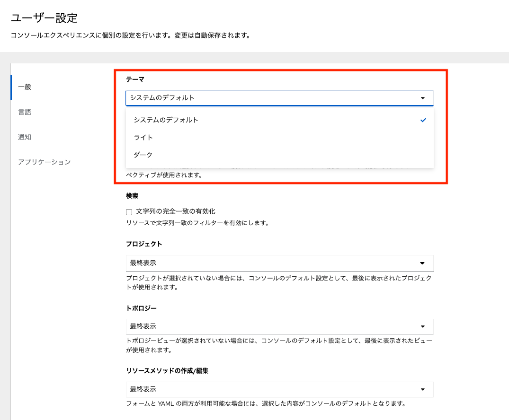
Task: Open the 一般 settings tab
Action: (x=25, y=87)
